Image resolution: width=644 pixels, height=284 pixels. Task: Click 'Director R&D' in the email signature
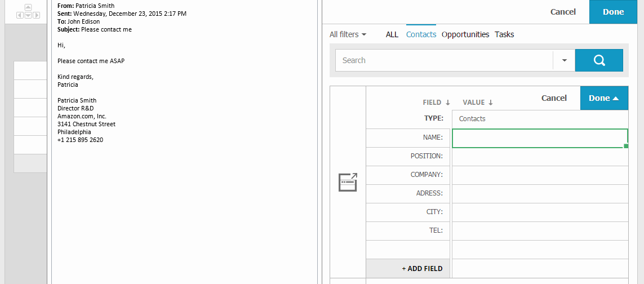coord(75,108)
